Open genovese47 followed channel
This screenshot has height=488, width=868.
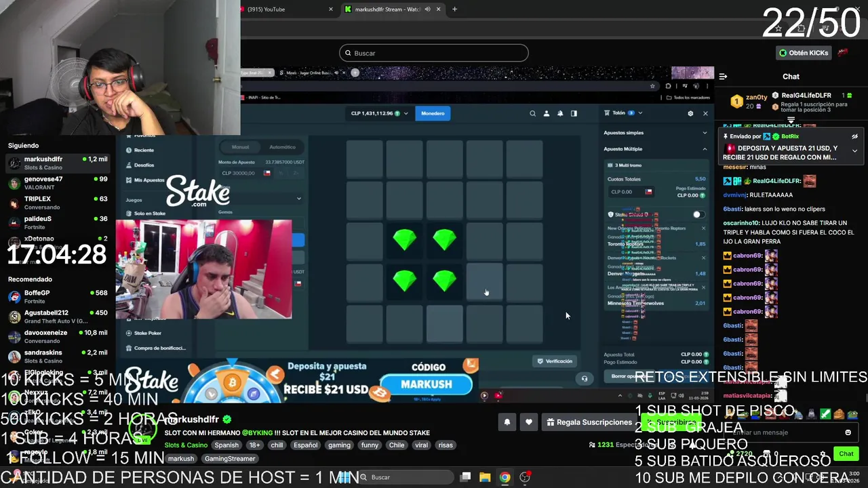click(x=58, y=183)
